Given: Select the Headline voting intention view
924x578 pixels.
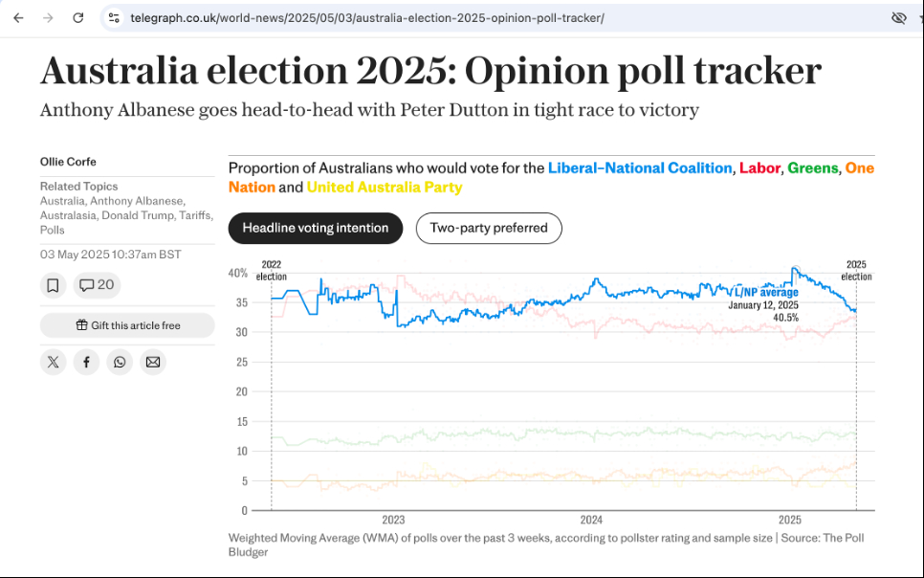Looking at the screenshot, I should (x=315, y=228).
